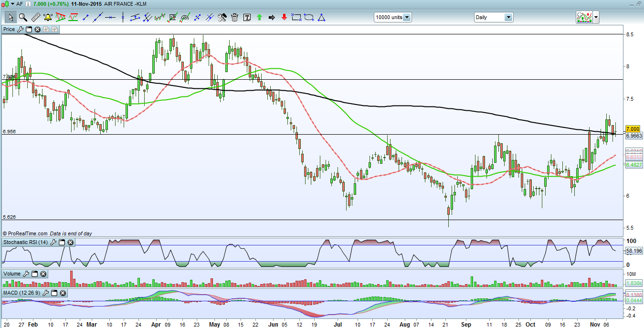The image size is (644, 328).
Task: Open MACD indicator wrench settings
Action: click(x=45, y=293)
